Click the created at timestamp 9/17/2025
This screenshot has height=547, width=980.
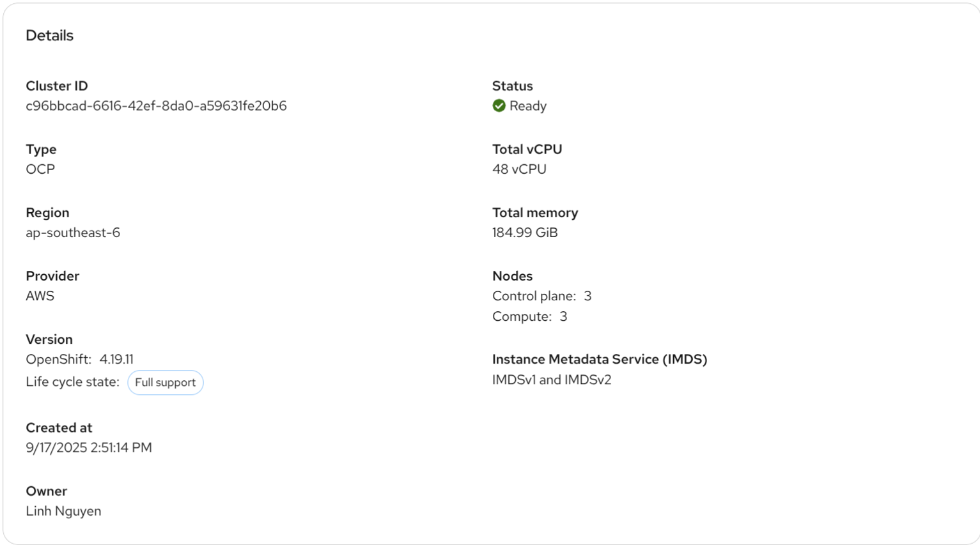(89, 448)
